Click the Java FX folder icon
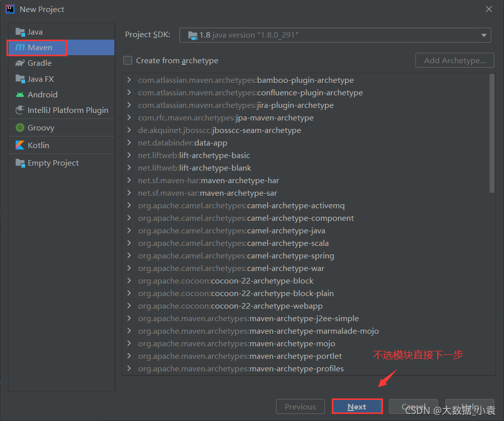The image size is (504, 421). point(20,79)
